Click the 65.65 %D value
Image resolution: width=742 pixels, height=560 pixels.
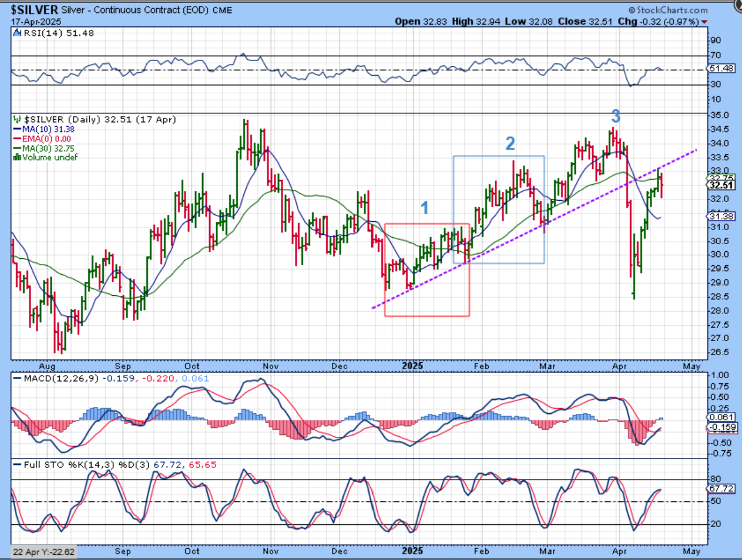(x=202, y=465)
